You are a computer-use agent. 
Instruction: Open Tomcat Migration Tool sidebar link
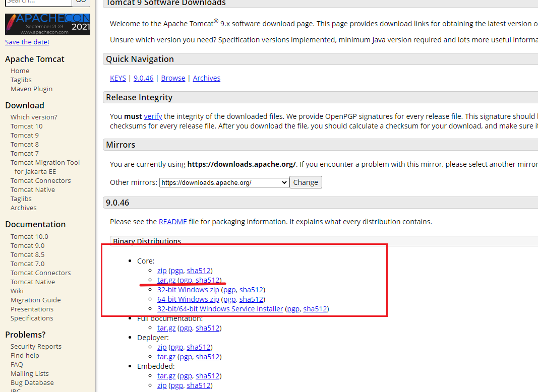pyautogui.click(x=45, y=162)
